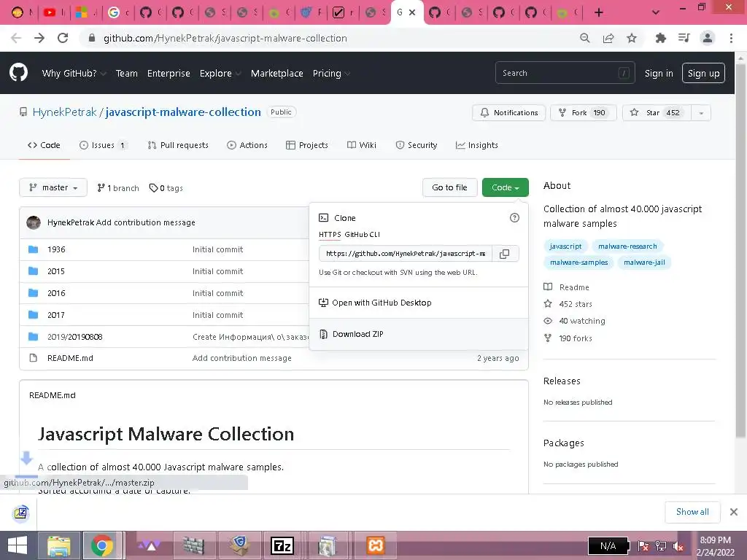Open a new browser tab with plus icon
The height and width of the screenshot is (560, 747).
(599, 12)
